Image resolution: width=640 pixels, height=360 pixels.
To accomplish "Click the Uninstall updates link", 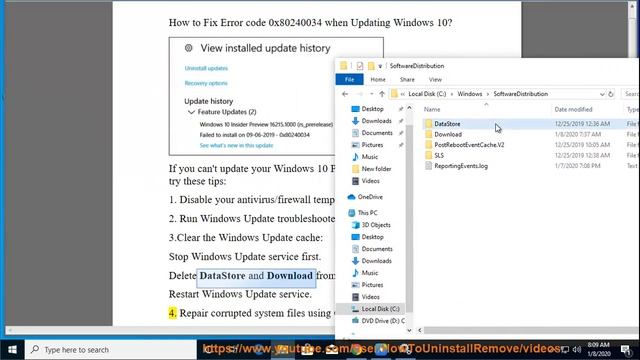I will pos(206,68).
